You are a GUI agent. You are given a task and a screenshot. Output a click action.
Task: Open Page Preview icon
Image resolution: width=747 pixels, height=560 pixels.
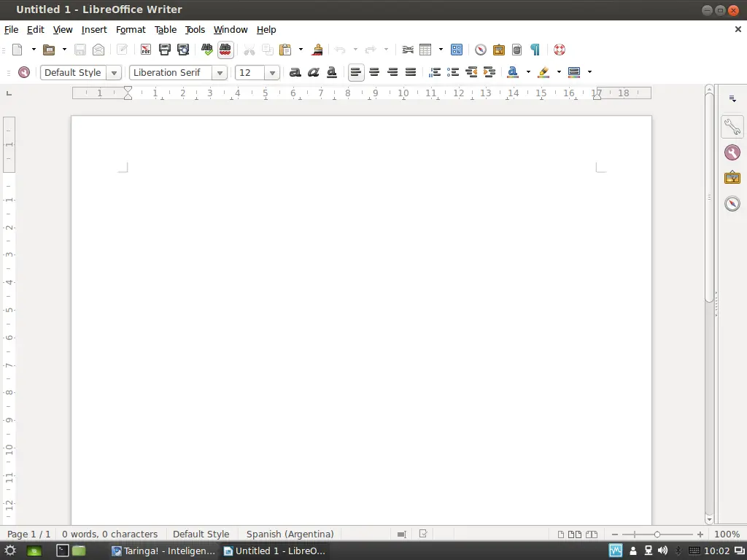click(183, 50)
